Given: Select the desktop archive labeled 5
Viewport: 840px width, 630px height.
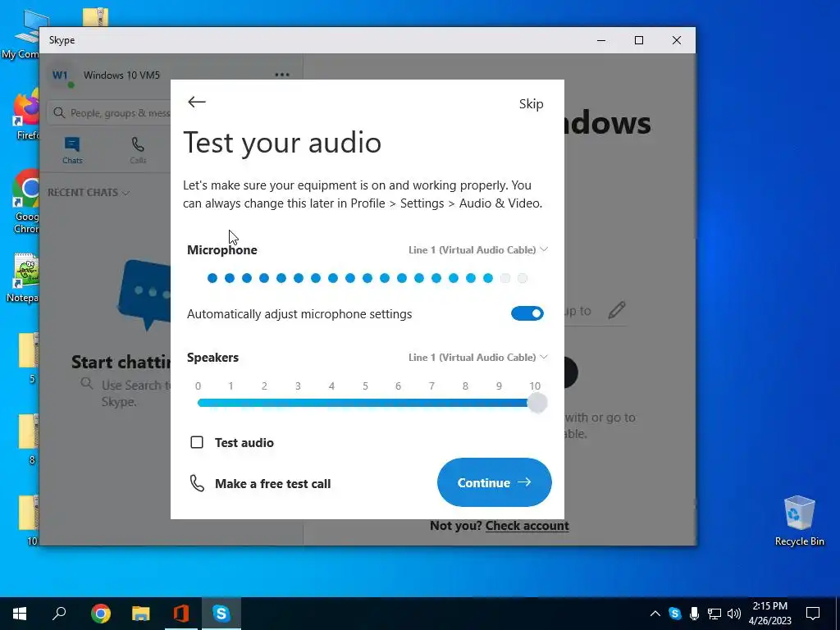Looking at the screenshot, I should tap(30, 358).
